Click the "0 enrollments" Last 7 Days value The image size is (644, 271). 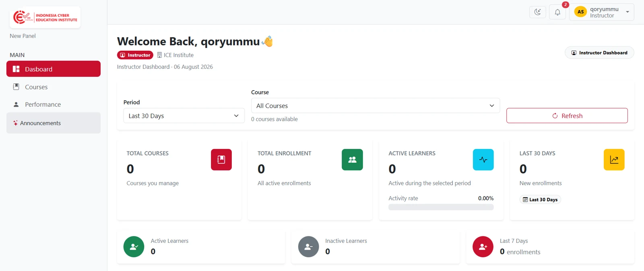point(520,252)
